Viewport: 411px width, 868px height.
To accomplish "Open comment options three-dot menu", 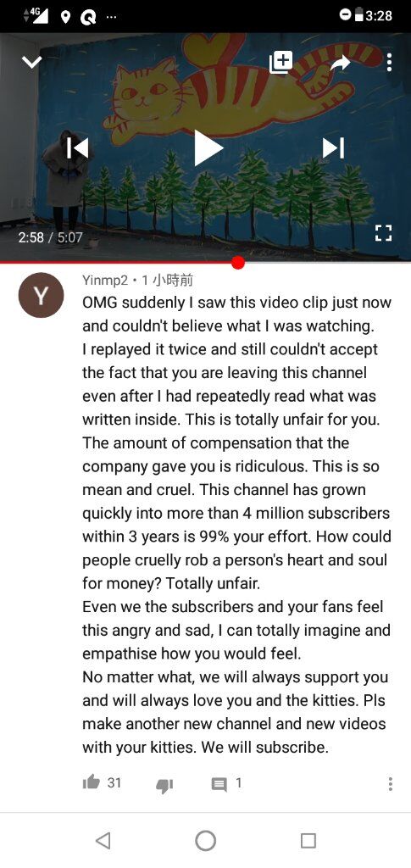I will coord(391,783).
